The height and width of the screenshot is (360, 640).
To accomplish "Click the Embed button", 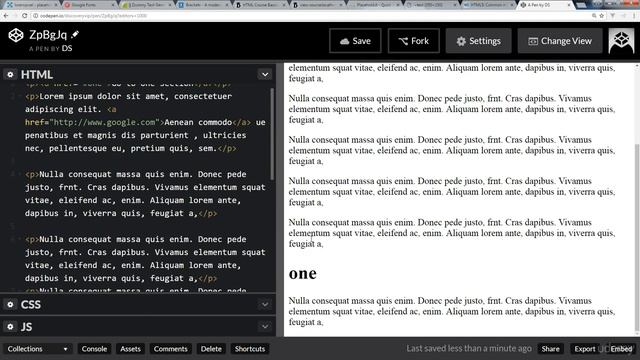I will [621, 349].
